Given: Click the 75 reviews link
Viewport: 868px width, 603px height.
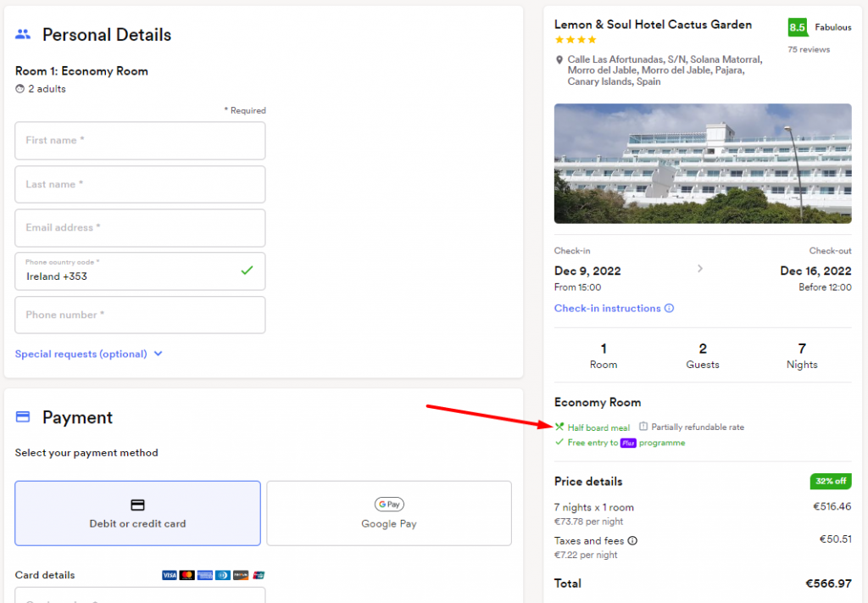Looking at the screenshot, I should click(x=809, y=49).
